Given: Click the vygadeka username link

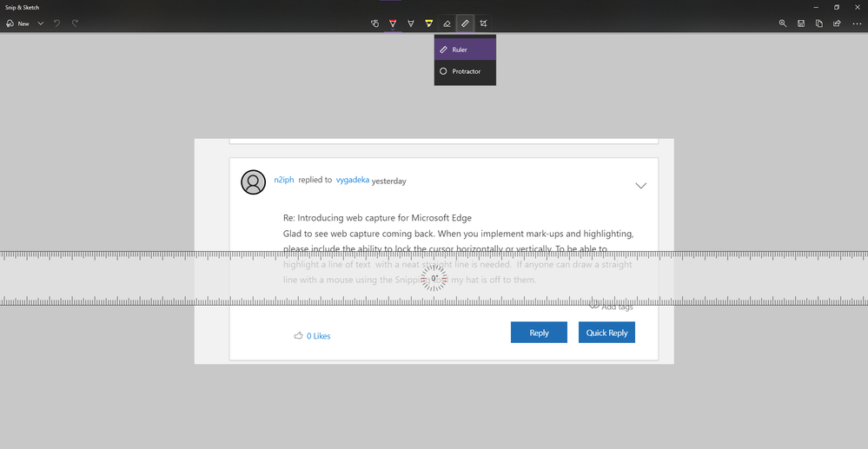Looking at the screenshot, I should coord(353,180).
